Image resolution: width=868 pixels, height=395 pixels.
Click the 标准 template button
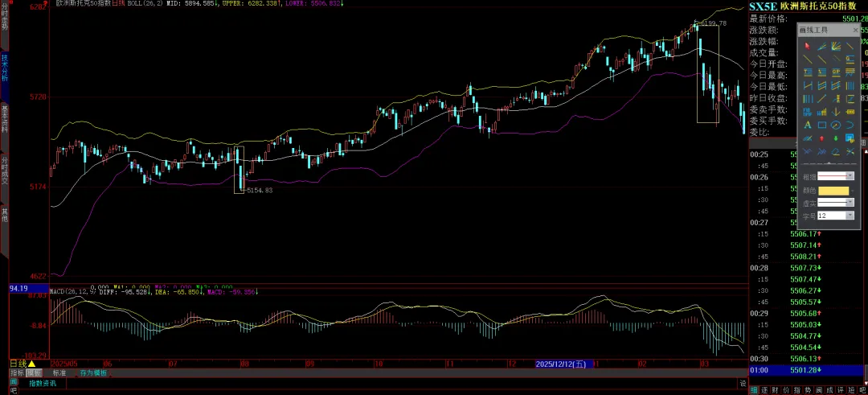pos(59,372)
